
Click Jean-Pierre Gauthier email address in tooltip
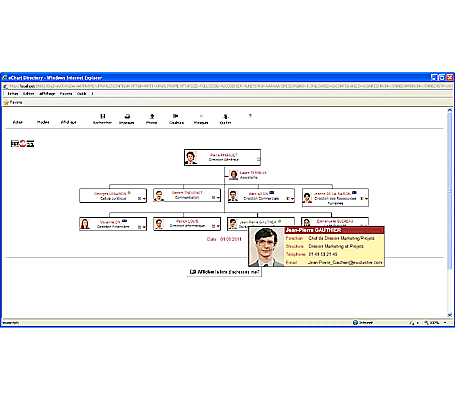[345, 262]
